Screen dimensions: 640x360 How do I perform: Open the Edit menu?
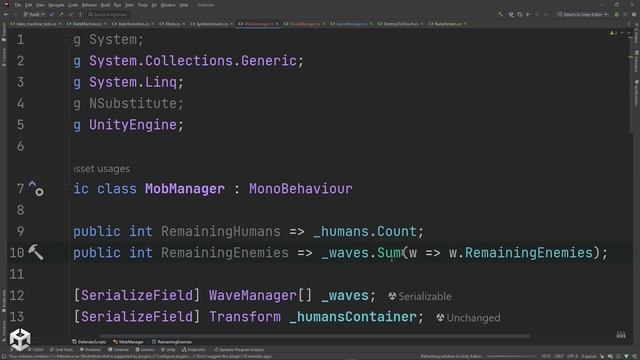click(28, 5)
